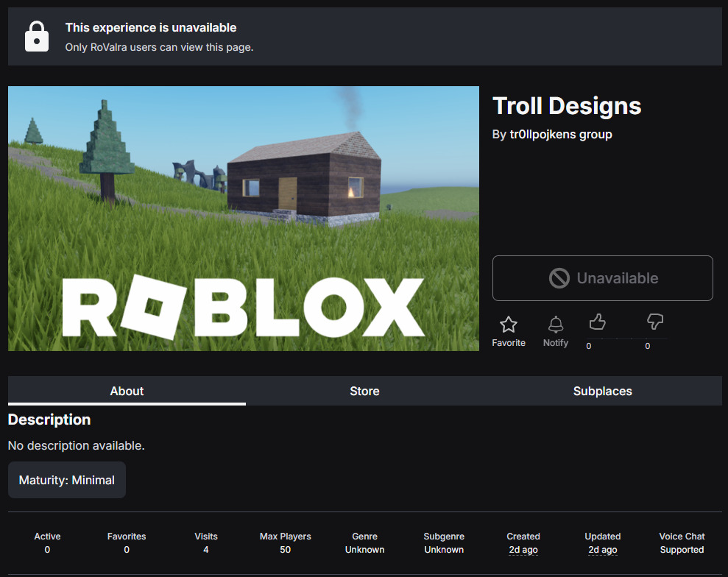Click the Updated '2d ago' value
This screenshot has height=577, width=728.
point(603,550)
